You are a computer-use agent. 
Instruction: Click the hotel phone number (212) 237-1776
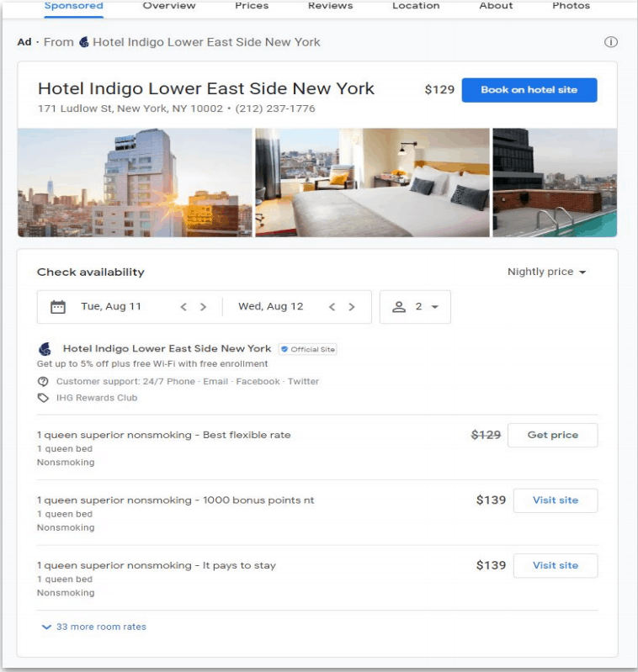click(x=275, y=108)
